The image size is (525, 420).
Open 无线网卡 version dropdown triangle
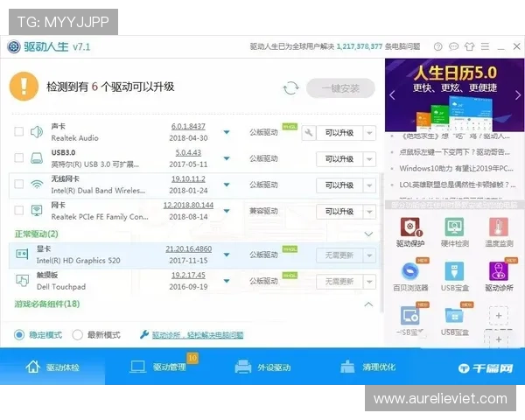(227, 185)
